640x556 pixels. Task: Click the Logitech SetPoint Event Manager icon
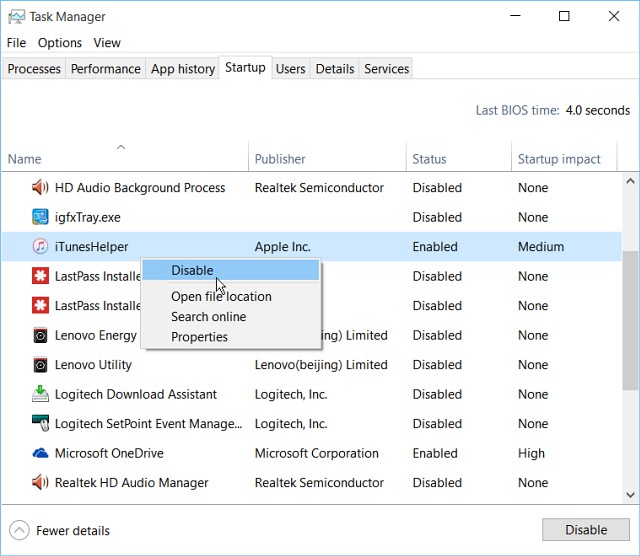click(x=40, y=423)
